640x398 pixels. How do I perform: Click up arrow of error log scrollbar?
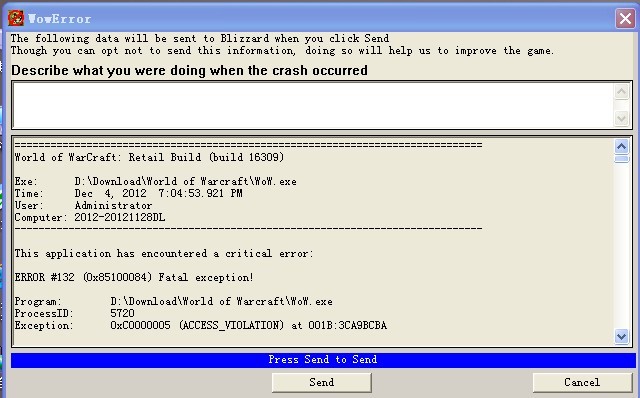coord(621,147)
